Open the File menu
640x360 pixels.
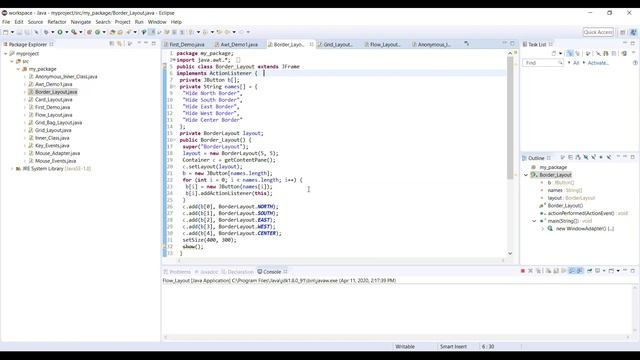click(6, 22)
